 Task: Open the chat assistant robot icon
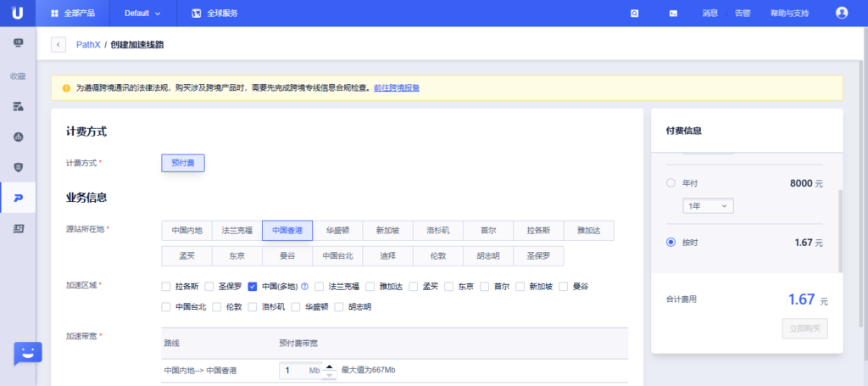tap(27, 354)
